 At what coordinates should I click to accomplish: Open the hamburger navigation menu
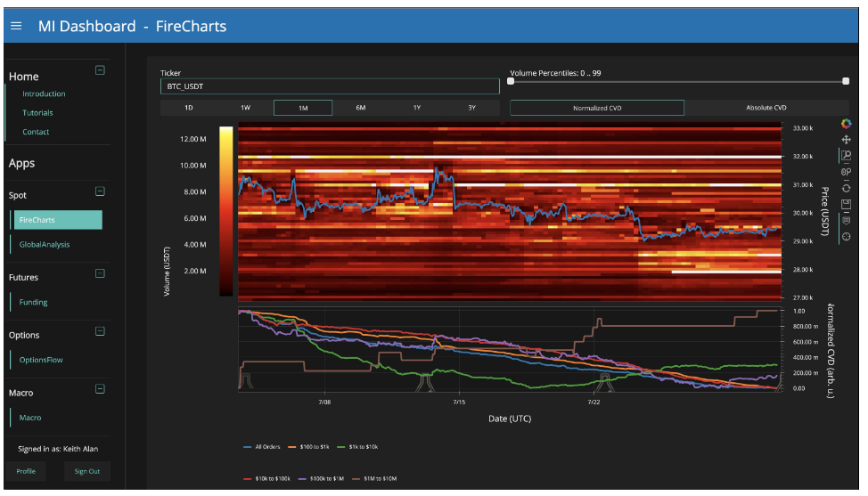coord(16,26)
